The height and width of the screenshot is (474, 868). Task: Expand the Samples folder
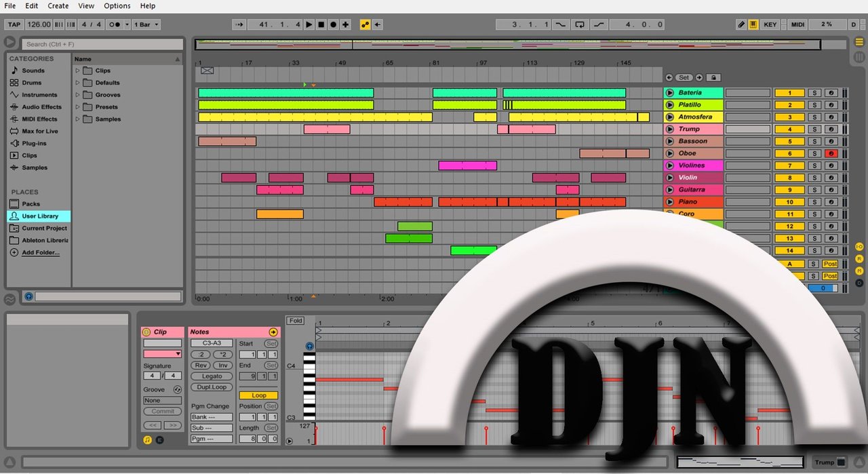tap(77, 119)
